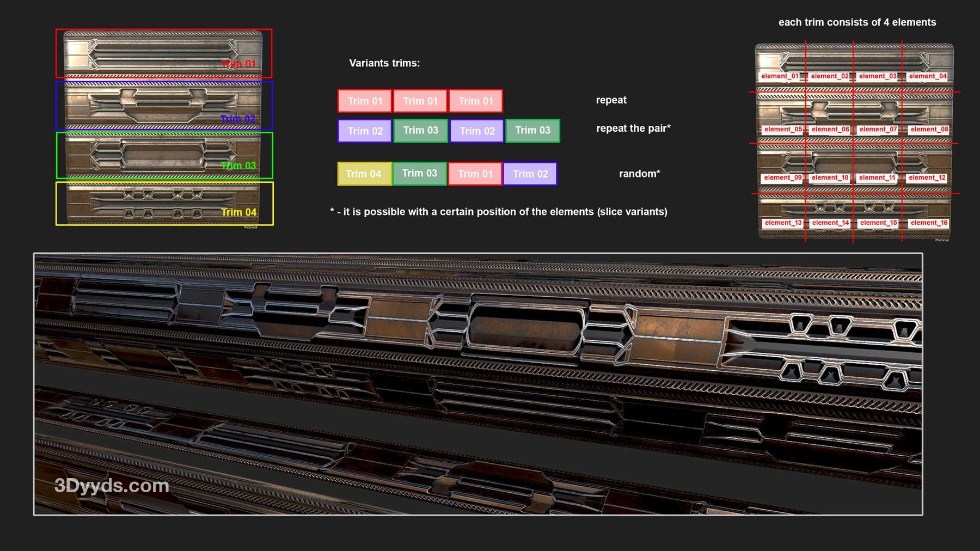Select the first Trim 01 box in repeat row
The height and width of the screenshot is (551, 980).
365,101
